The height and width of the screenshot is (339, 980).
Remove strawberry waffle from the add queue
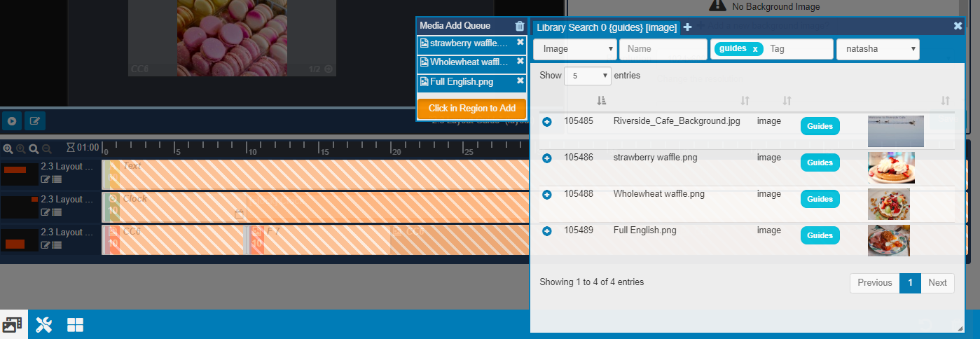coord(520,43)
